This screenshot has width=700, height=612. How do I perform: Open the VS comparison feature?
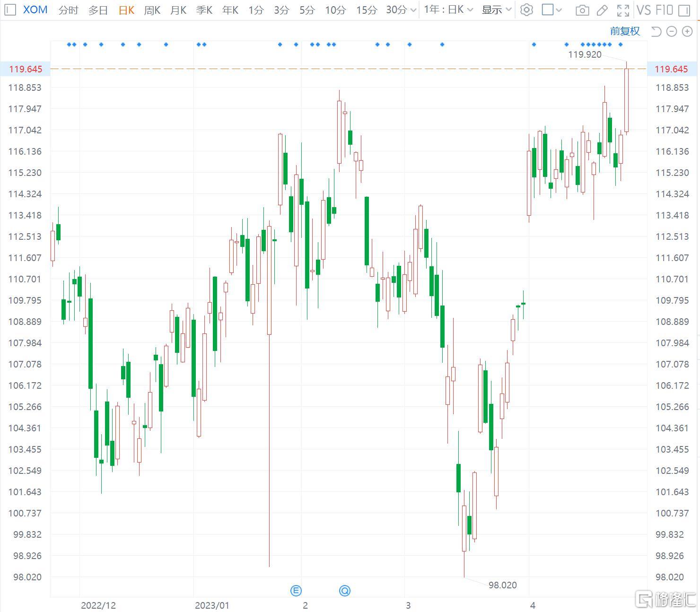[x=644, y=10]
